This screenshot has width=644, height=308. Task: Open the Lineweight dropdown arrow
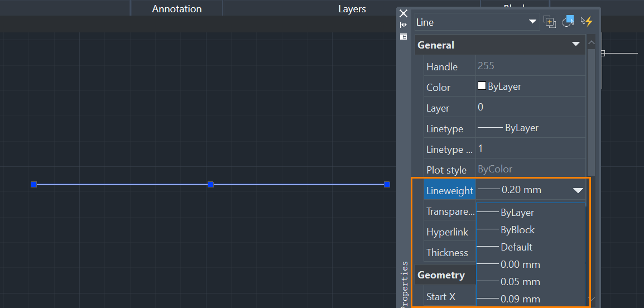click(578, 190)
